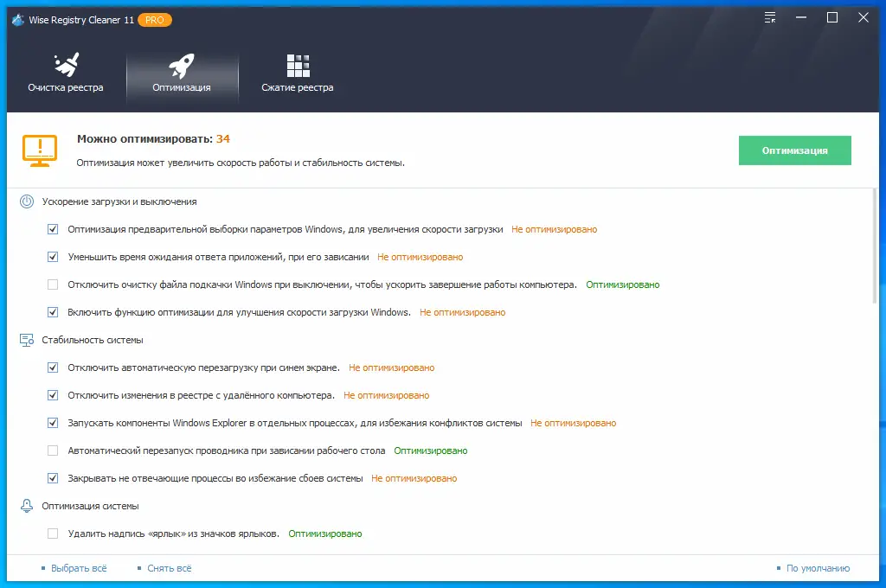This screenshot has height=588, width=886.
Task: Switch to the Очистка реестра tab label
Action: [66, 87]
